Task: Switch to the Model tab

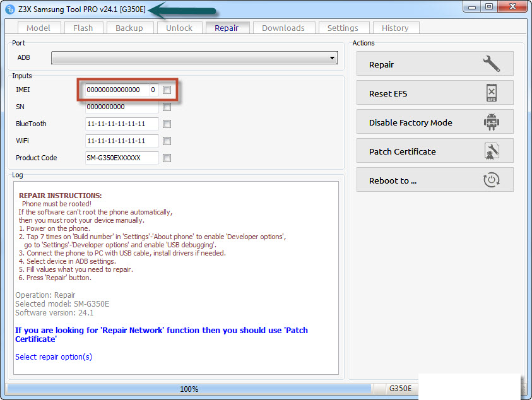Action: tap(38, 28)
